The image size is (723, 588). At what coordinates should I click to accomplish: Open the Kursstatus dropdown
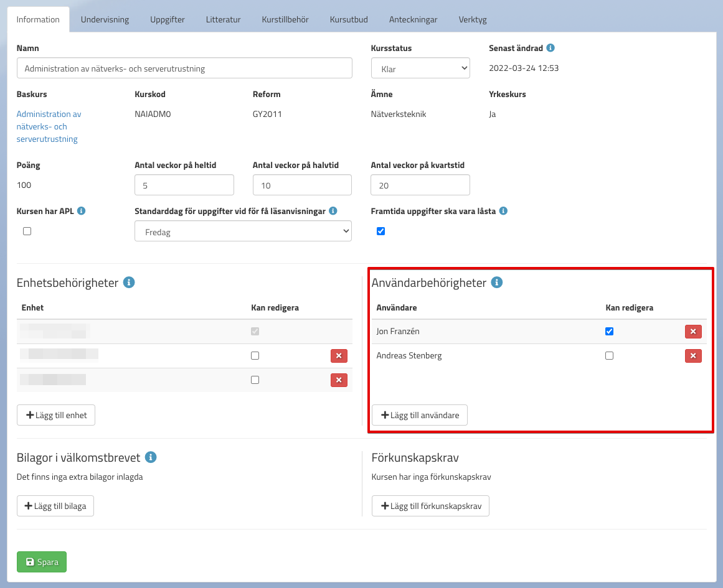[420, 68]
